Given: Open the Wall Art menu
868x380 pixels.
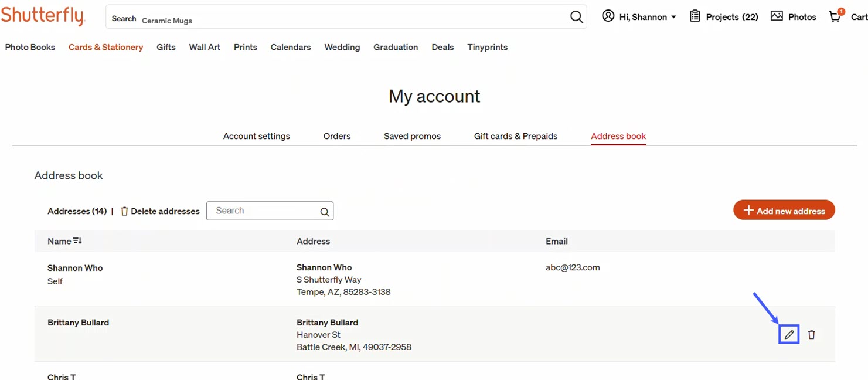Looking at the screenshot, I should (x=205, y=47).
